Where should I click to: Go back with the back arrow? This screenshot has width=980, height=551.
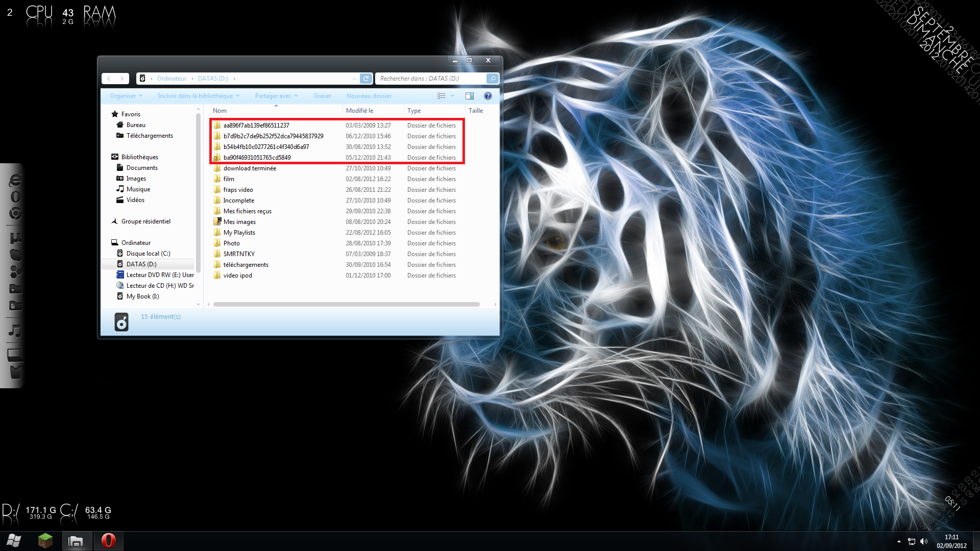click(x=109, y=79)
